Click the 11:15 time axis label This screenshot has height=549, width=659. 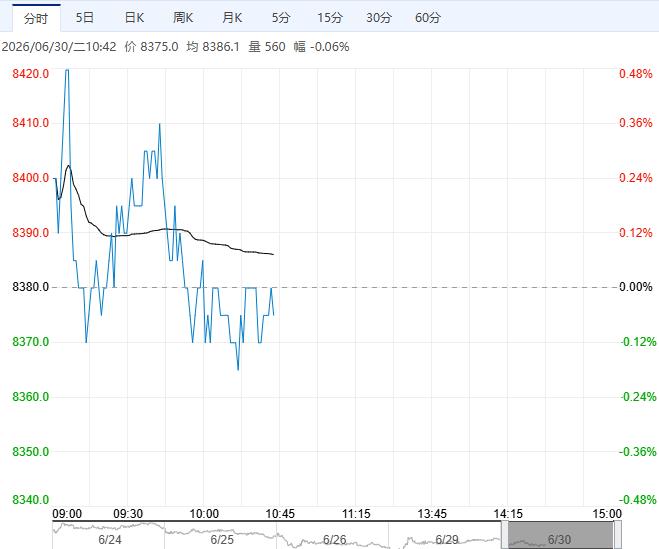pos(356,514)
